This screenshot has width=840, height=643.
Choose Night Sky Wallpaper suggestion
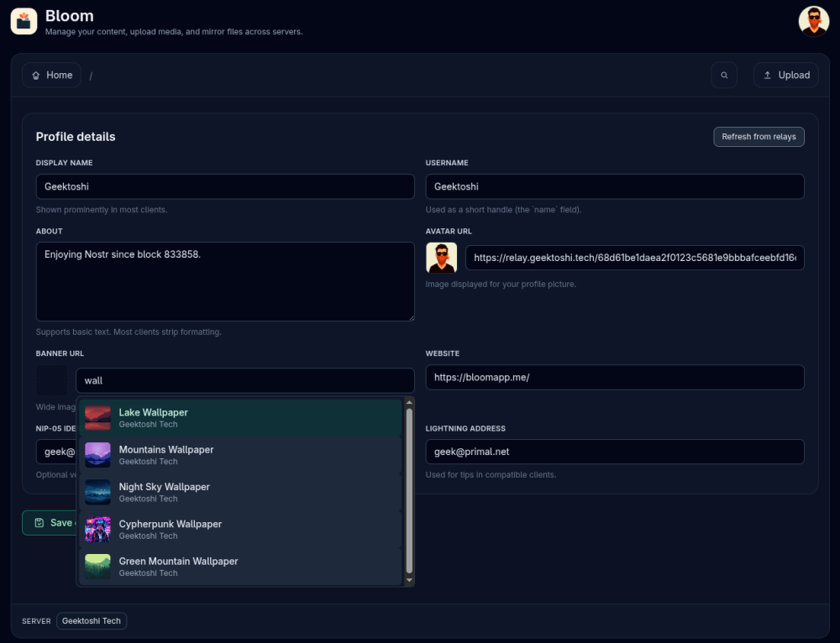[x=240, y=492]
